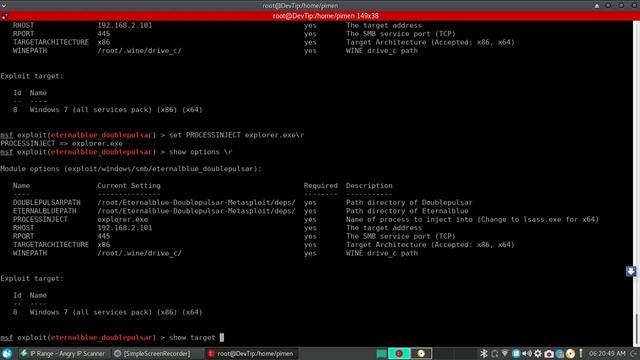Open the Wi-Fi network tray icon

(x=505, y=353)
